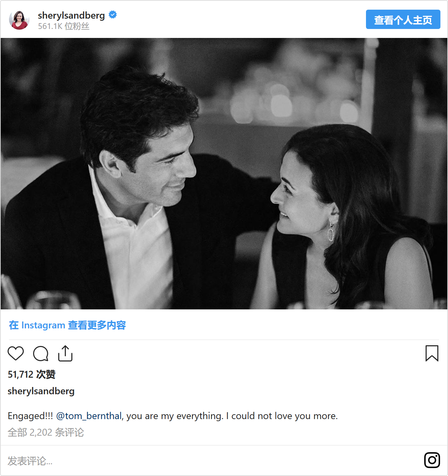The width and height of the screenshot is (448, 476).
Task: View 全部 2,202 条评论
Action: tap(46, 432)
